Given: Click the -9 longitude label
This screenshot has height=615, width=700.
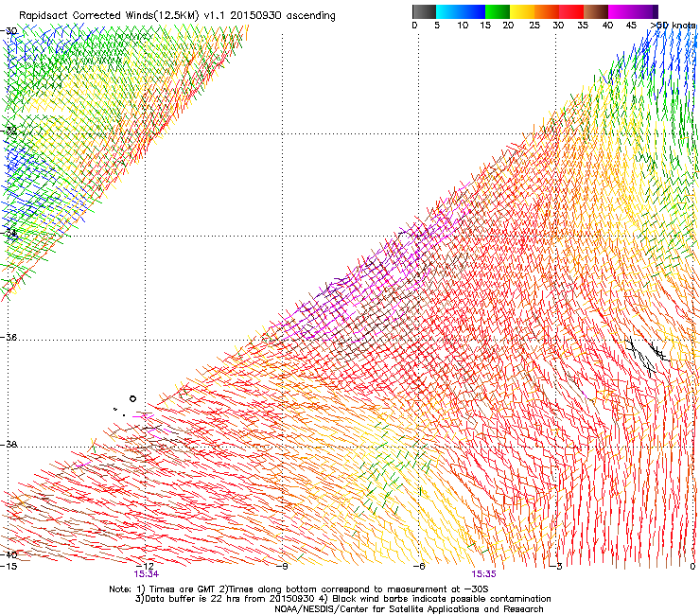Looking at the screenshot, I should (282, 567).
